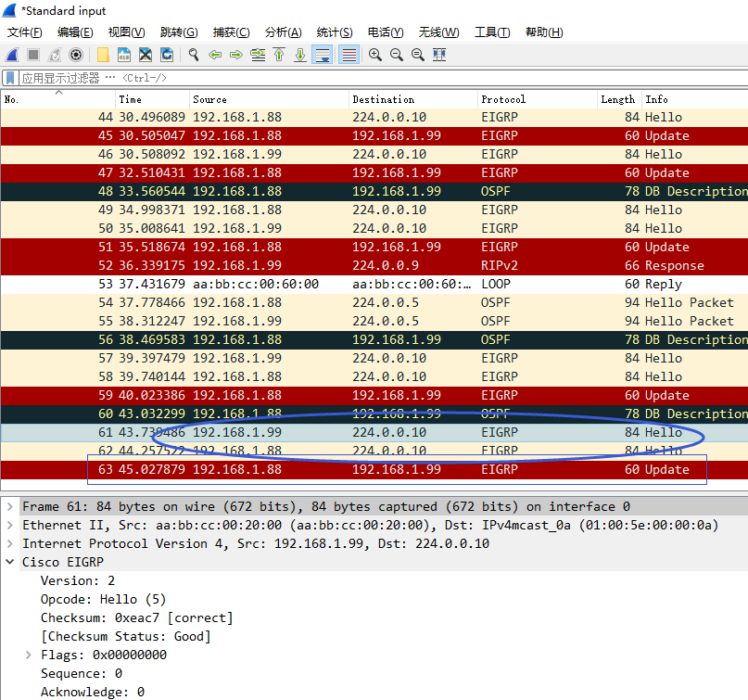Click the find packet magnifier icon

click(x=194, y=55)
